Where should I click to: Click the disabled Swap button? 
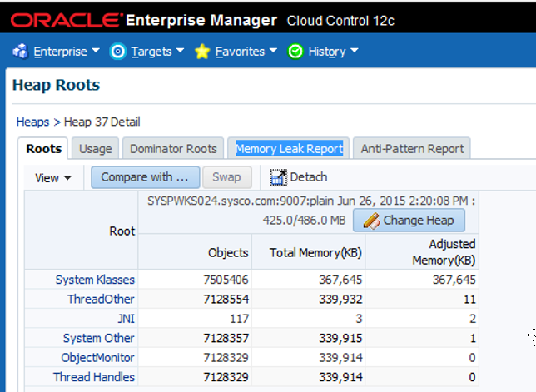click(x=227, y=177)
